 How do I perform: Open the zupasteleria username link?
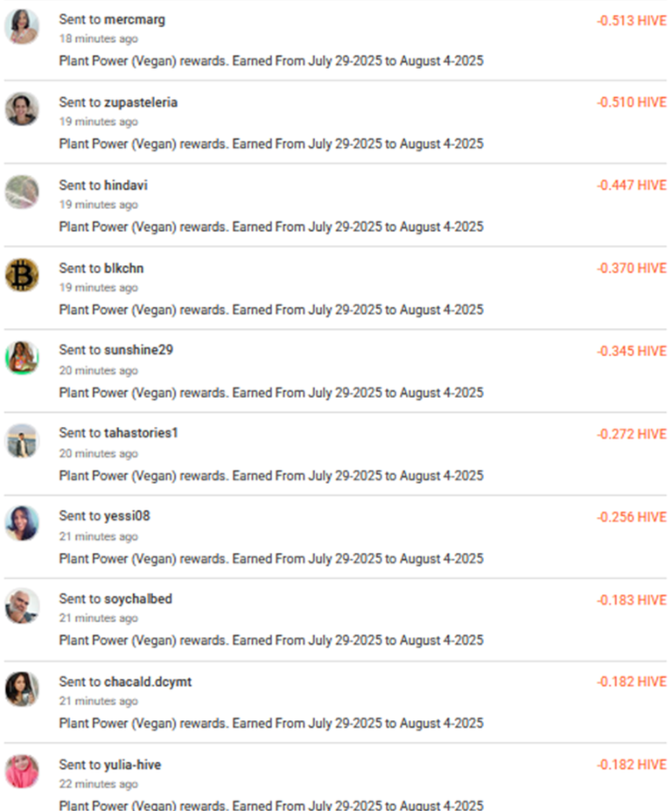[x=141, y=102]
